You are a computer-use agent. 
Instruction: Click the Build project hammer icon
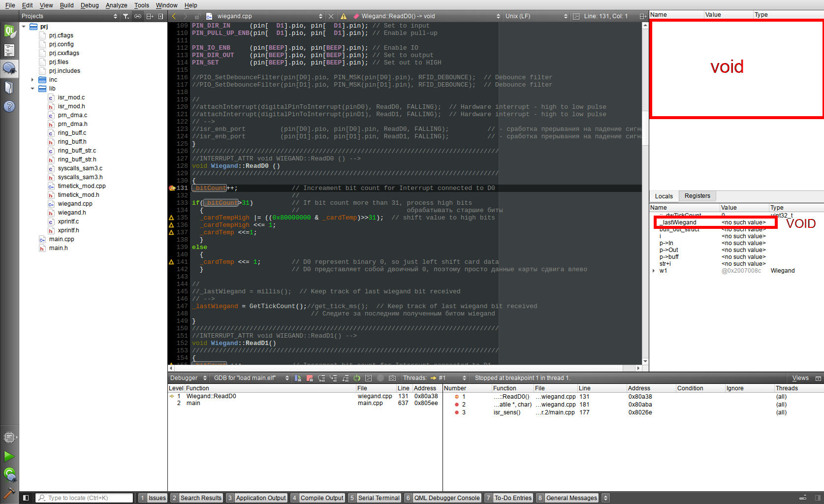[x=9, y=492]
